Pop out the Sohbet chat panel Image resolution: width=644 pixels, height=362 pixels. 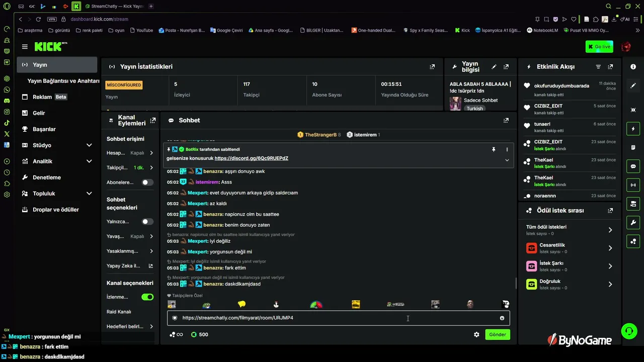pos(506,120)
